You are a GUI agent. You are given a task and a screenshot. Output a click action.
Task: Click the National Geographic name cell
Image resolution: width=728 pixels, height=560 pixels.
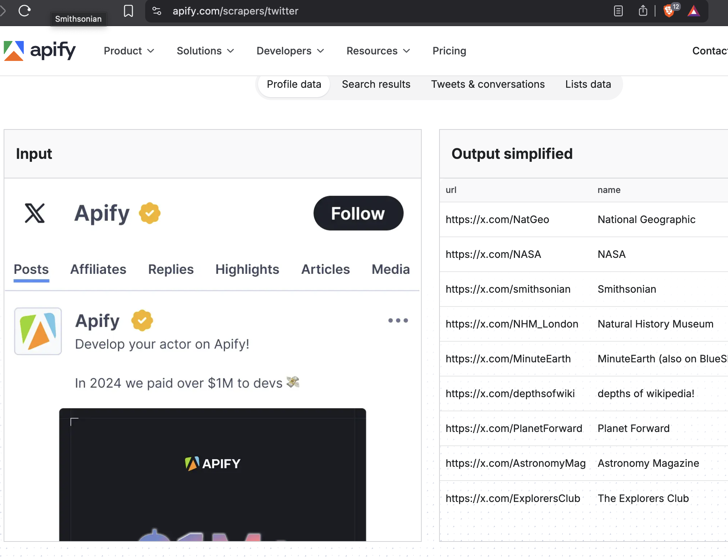click(x=646, y=219)
